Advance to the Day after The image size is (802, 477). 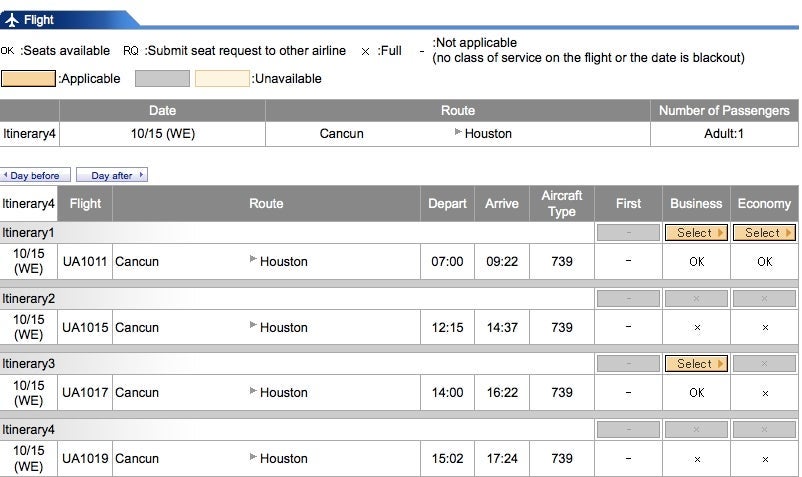(112, 176)
